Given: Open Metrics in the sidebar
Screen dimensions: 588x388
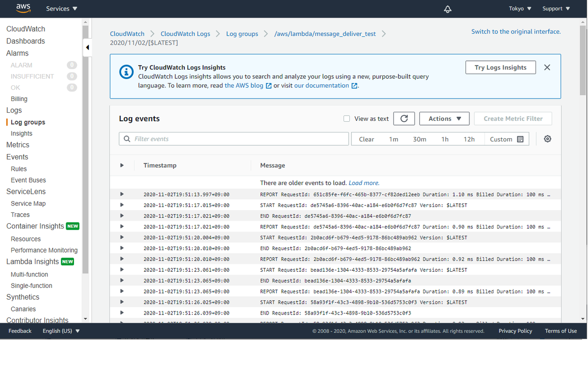Looking at the screenshot, I should 18,145.
